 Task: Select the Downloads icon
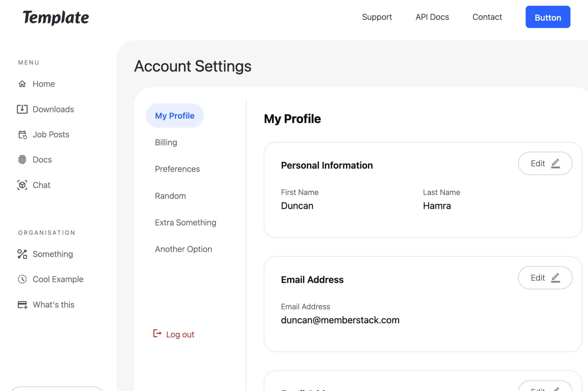point(22,109)
